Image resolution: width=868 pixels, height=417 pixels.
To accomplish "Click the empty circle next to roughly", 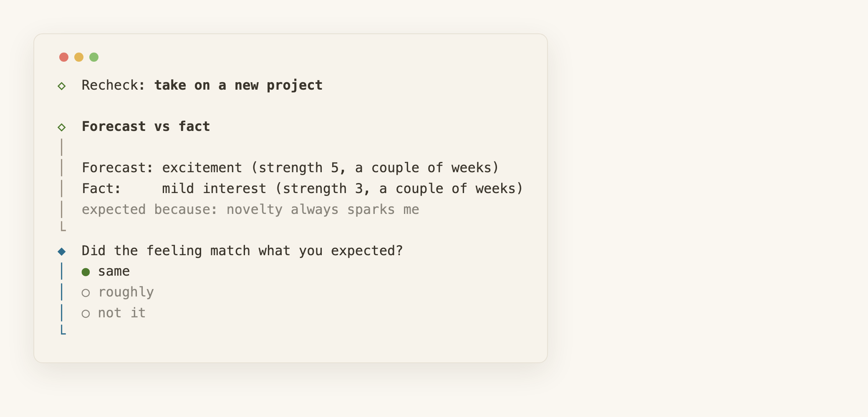I will coord(86,293).
